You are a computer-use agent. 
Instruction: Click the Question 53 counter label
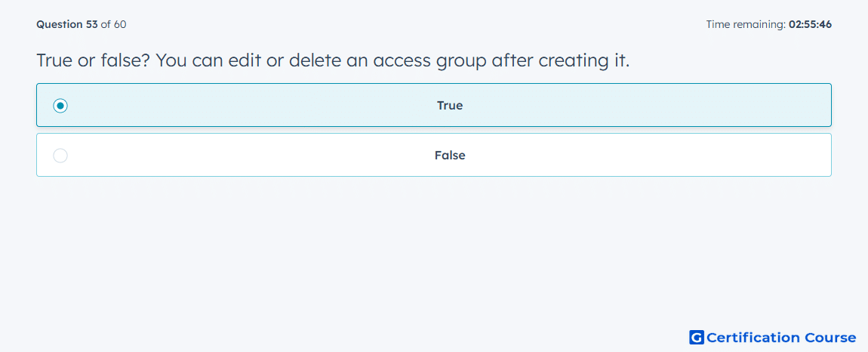67,24
